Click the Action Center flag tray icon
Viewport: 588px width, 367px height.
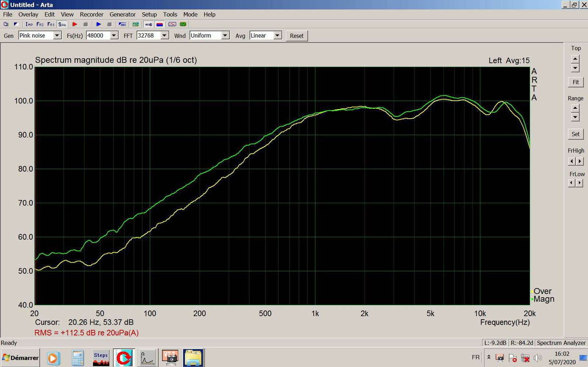point(513,357)
